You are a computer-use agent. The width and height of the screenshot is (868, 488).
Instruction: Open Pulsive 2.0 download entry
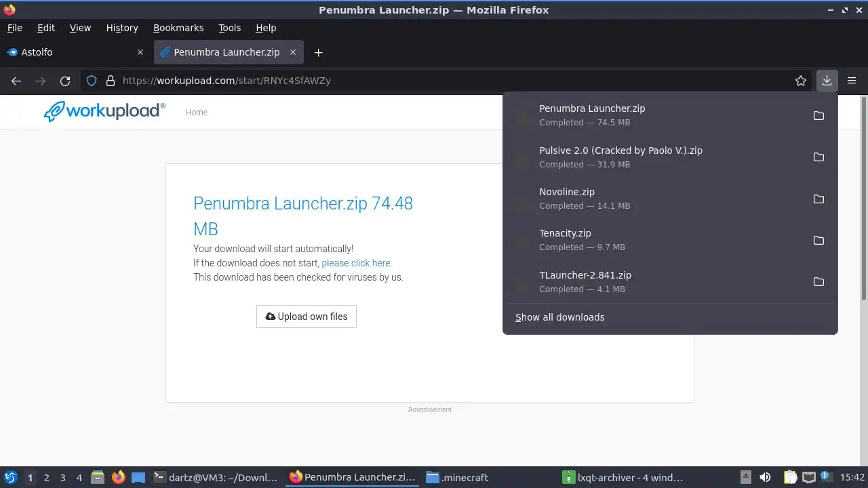[655, 157]
